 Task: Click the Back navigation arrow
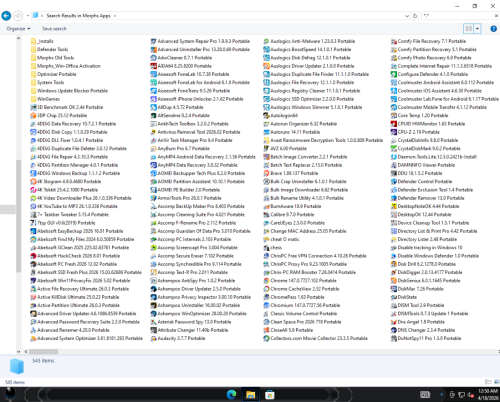pos(6,16)
